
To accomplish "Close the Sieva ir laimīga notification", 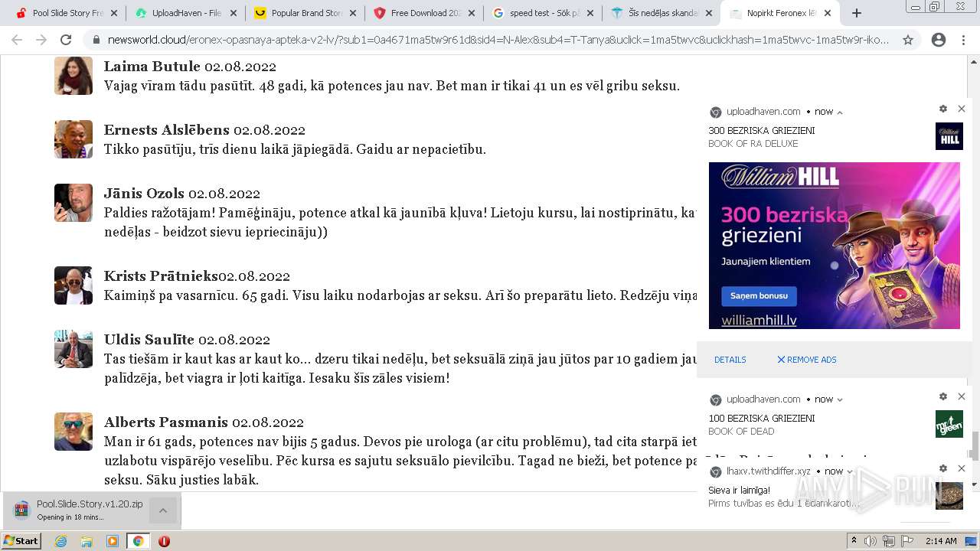I will coord(962,468).
